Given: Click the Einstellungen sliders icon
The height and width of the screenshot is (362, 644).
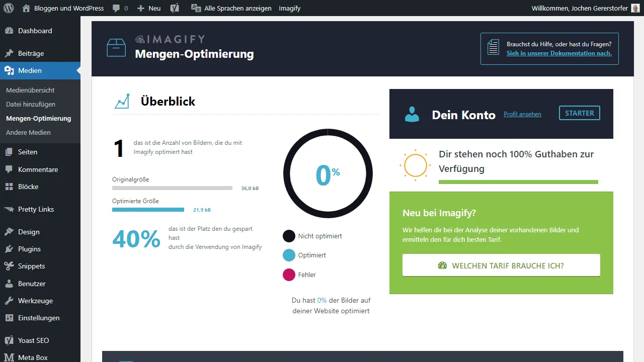Looking at the screenshot, I should [x=9, y=318].
